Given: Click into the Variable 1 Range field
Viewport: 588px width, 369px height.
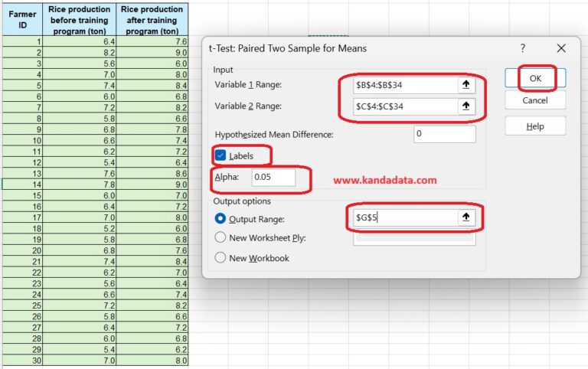Looking at the screenshot, I should click(x=402, y=85).
